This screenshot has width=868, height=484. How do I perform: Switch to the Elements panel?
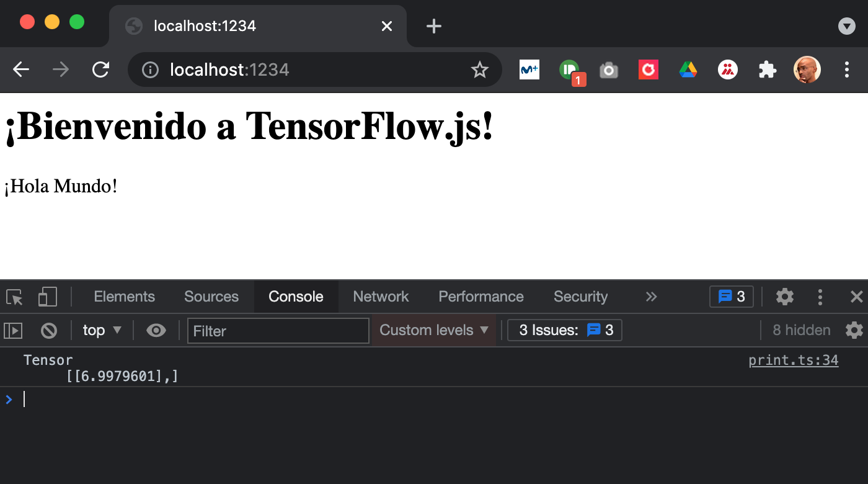click(125, 297)
